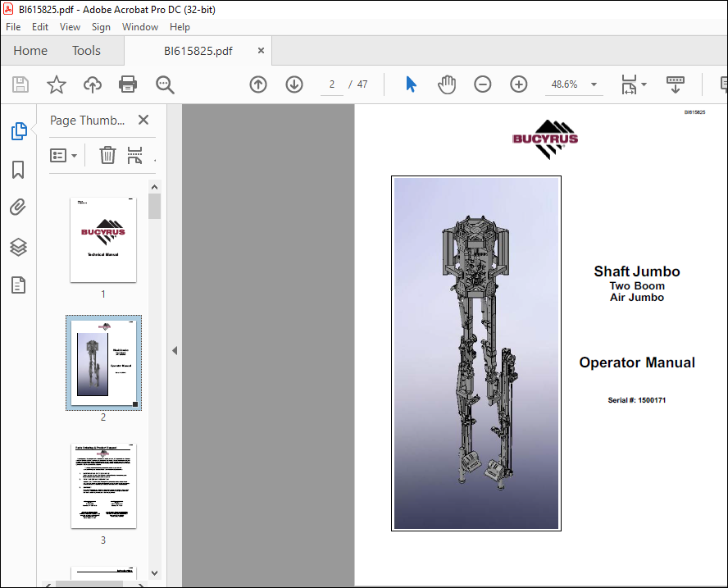Open the Edit menu
The image size is (728, 588).
(40, 27)
